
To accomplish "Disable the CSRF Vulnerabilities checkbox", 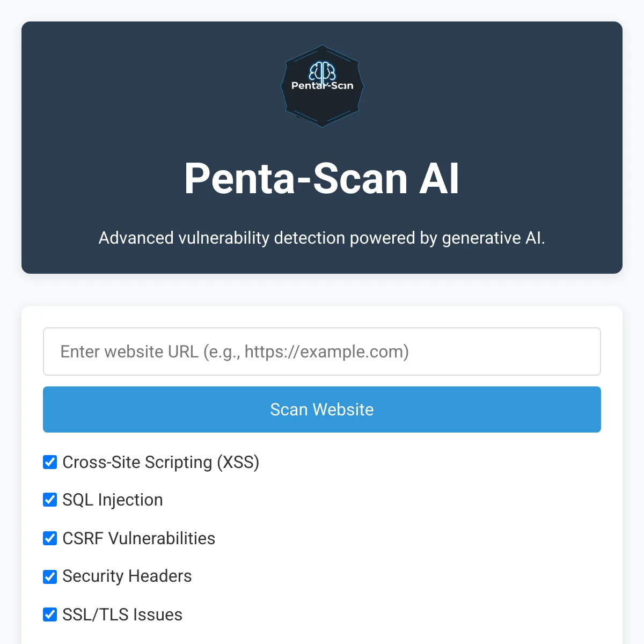I will (x=50, y=538).
